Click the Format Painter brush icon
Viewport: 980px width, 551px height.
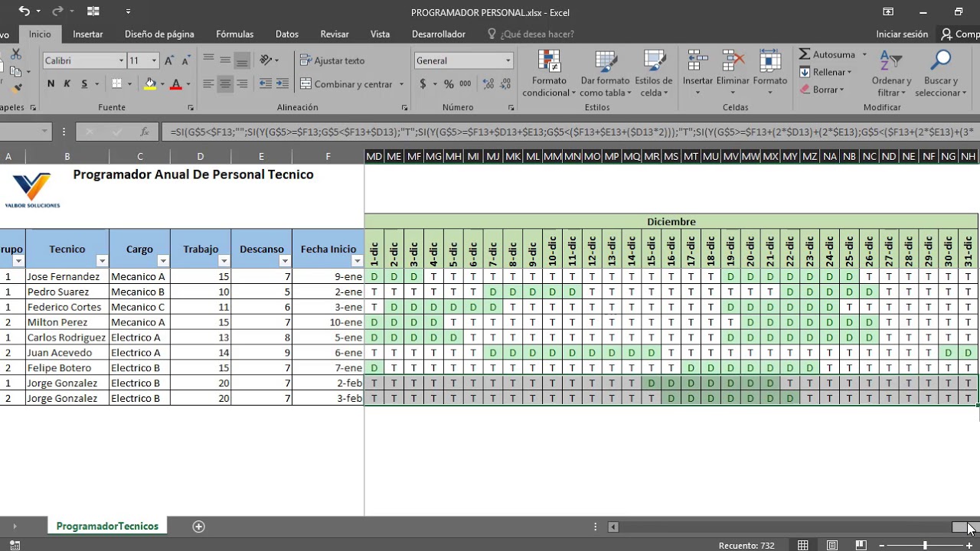(x=15, y=88)
